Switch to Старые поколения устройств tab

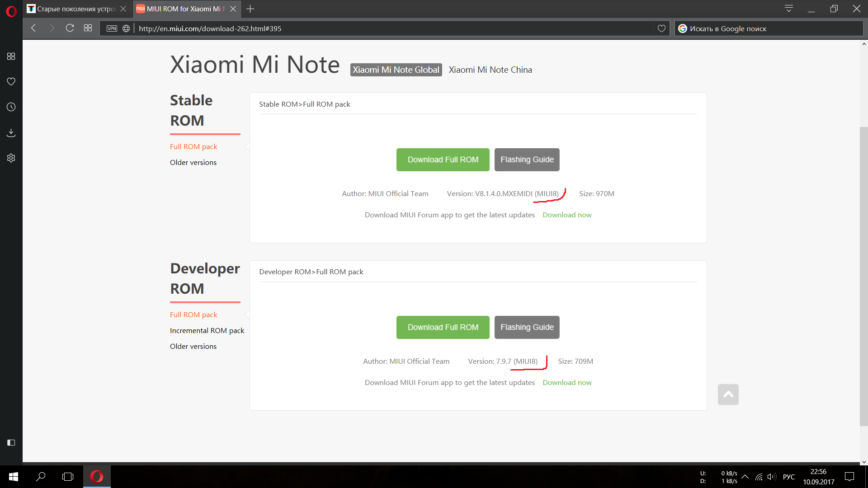(x=76, y=9)
